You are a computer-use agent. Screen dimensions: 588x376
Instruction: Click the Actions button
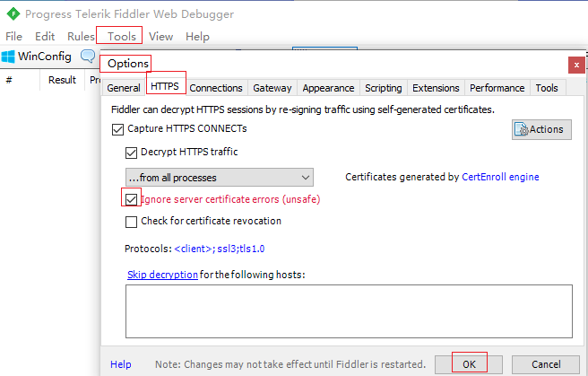pos(541,129)
